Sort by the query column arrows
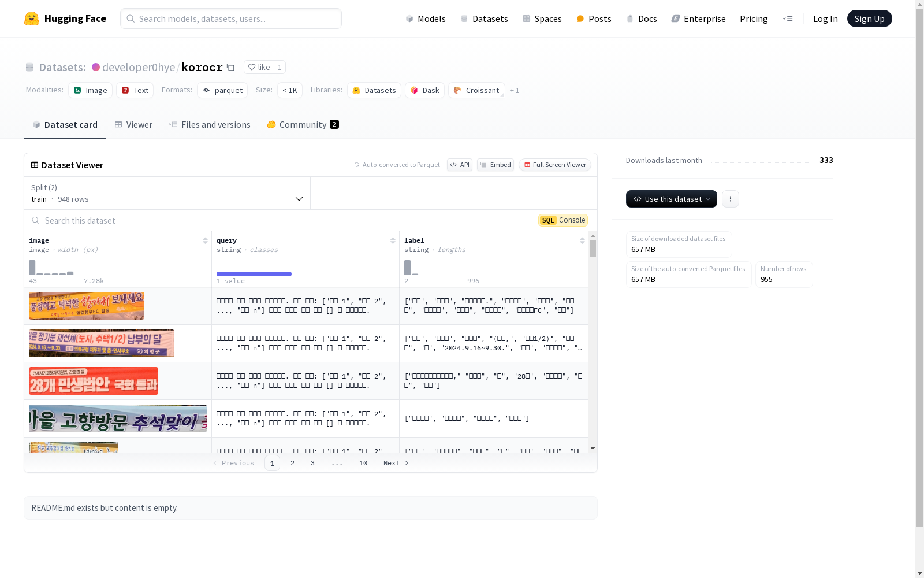 click(x=393, y=240)
